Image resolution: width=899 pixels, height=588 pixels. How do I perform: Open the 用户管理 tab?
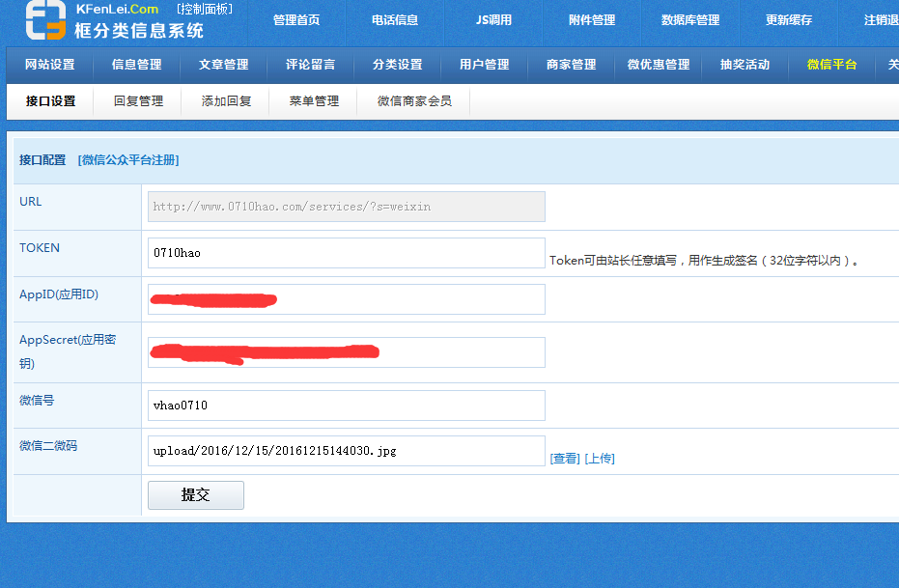tap(484, 65)
